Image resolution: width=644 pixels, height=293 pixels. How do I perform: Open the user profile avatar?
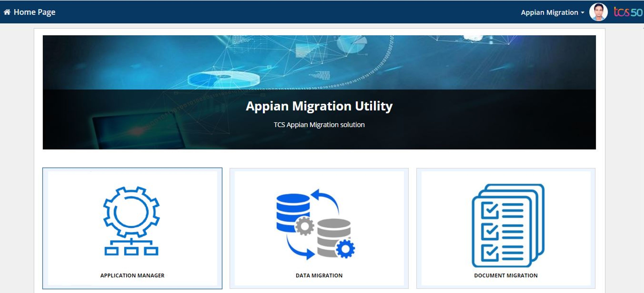tap(599, 12)
